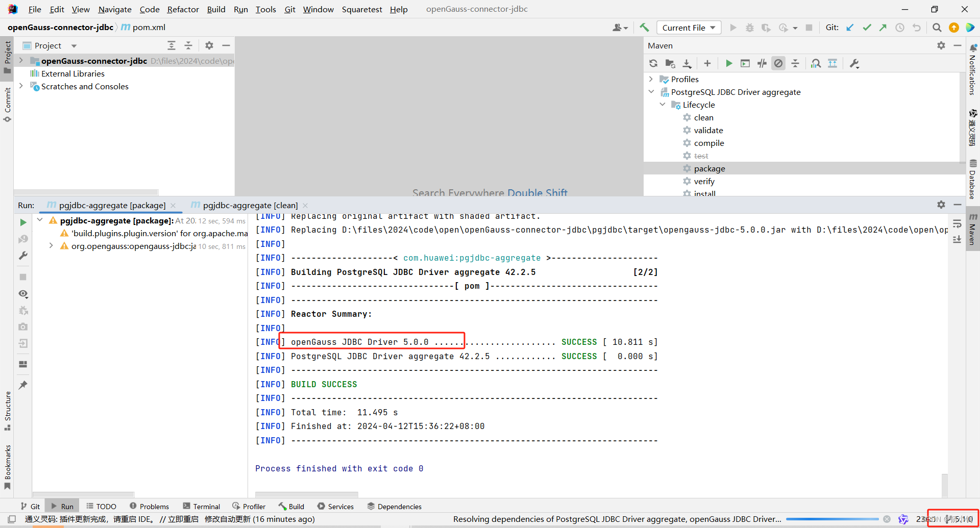Select compile lifecycle goal
980x528 pixels.
pos(708,143)
